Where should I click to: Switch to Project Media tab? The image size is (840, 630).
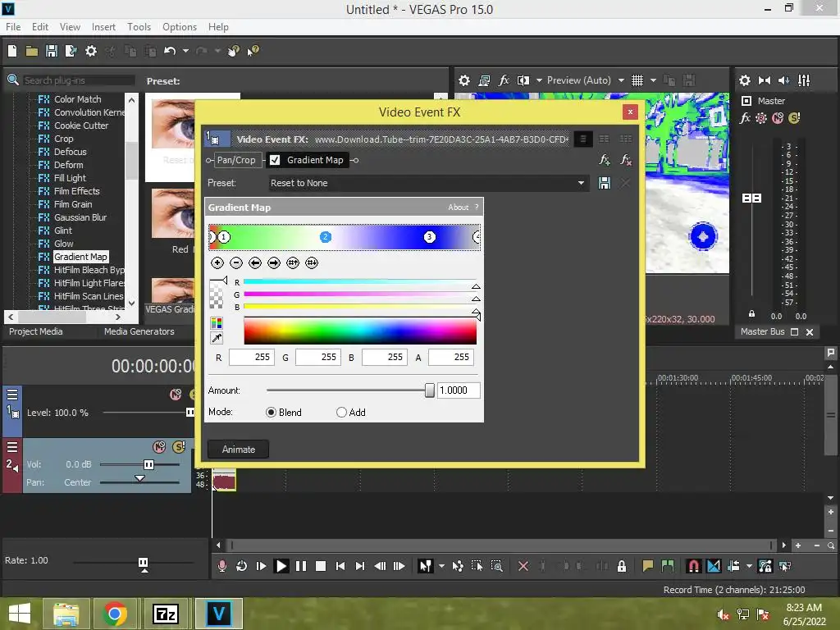point(36,331)
